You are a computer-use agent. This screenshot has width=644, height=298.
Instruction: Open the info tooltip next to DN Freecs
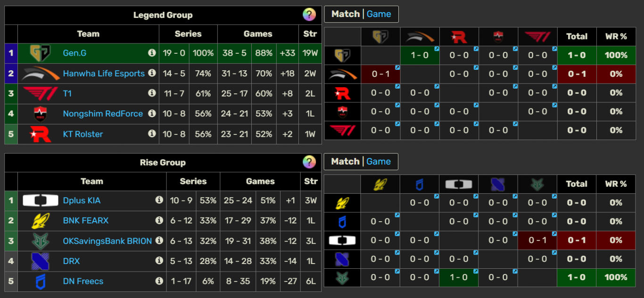160,281
